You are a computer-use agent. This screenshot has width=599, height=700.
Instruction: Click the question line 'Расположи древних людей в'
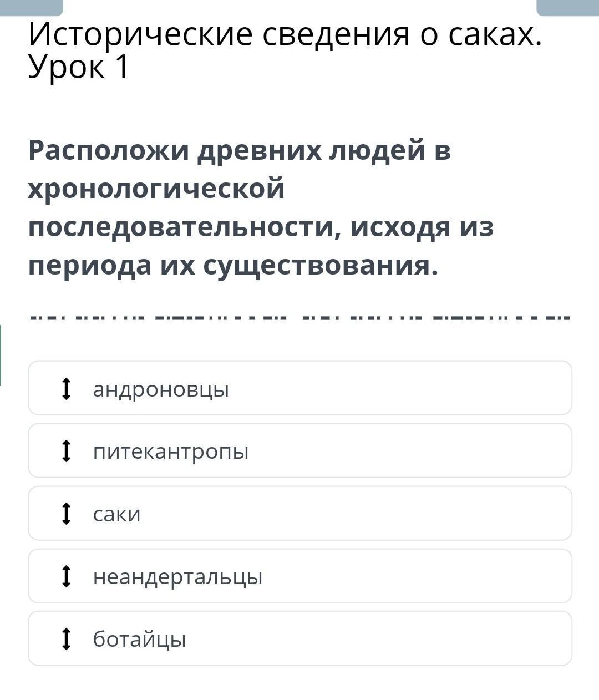point(240,150)
